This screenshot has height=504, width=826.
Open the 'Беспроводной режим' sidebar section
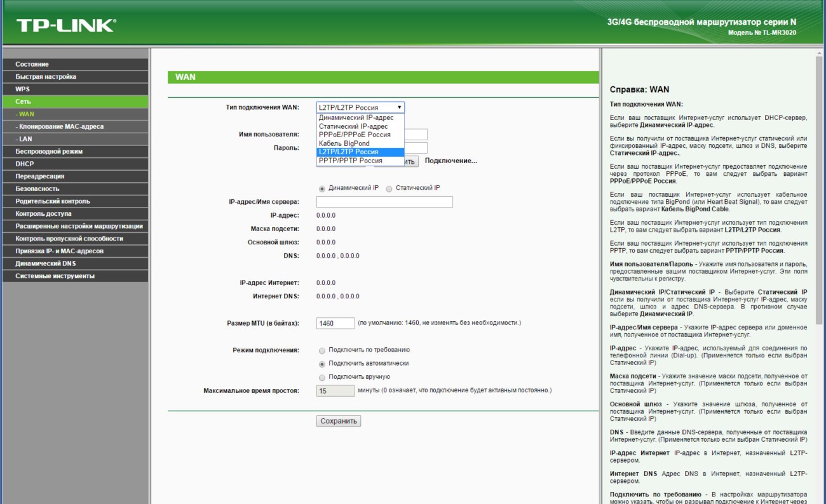click(49, 152)
